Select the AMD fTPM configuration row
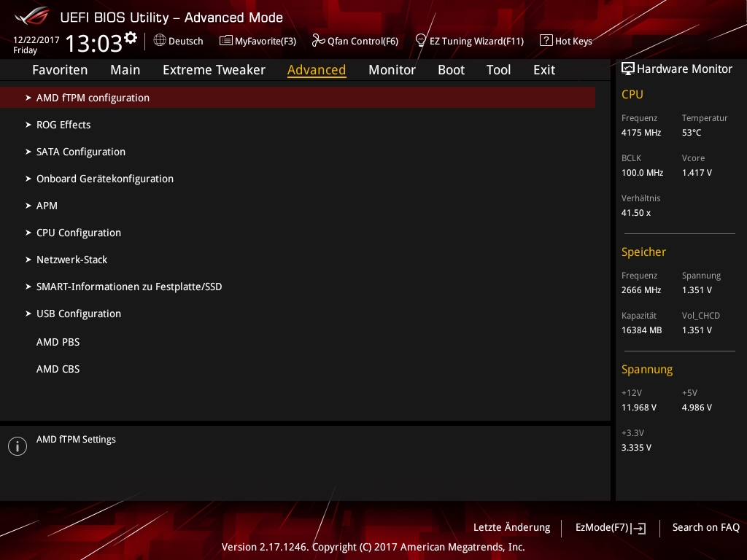 (298, 98)
